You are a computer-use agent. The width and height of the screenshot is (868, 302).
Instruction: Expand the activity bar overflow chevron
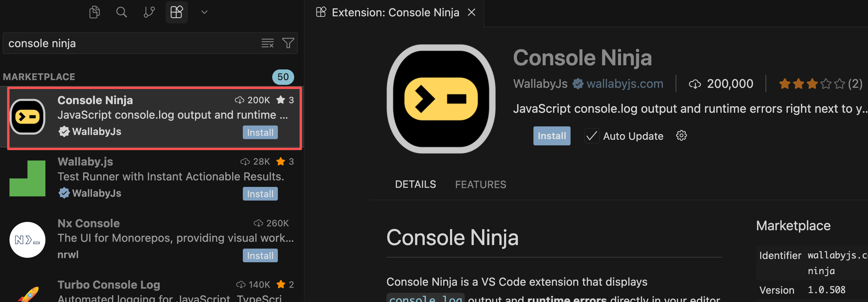(x=204, y=12)
